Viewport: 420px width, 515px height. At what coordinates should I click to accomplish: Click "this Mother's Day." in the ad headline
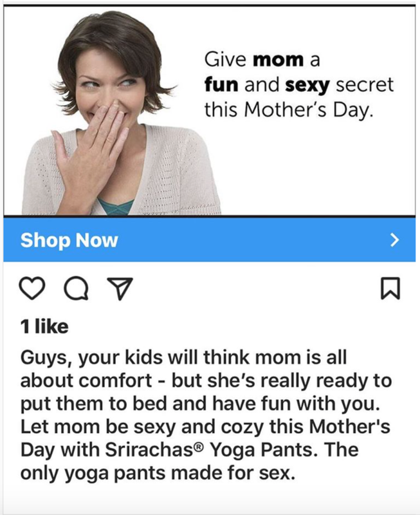click(288, 108)
